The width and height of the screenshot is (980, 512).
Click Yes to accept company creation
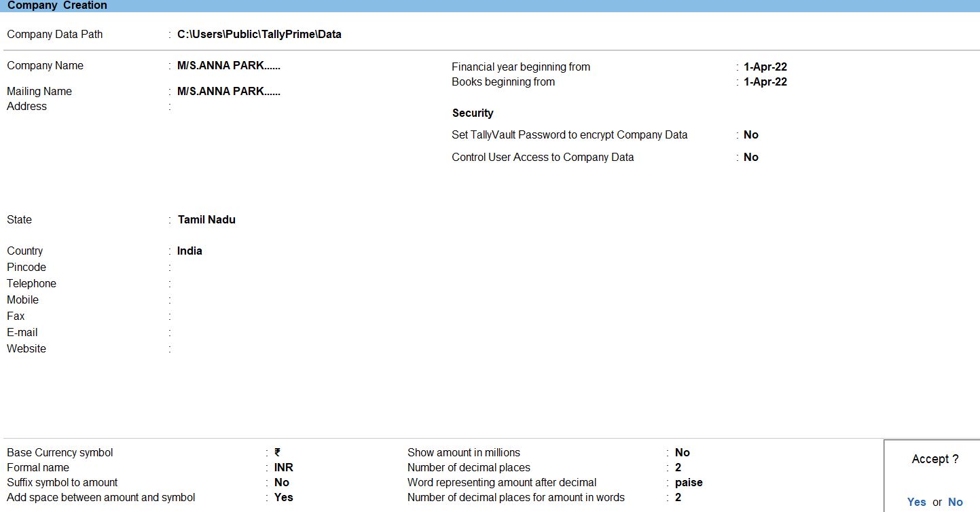pos(916,502)
